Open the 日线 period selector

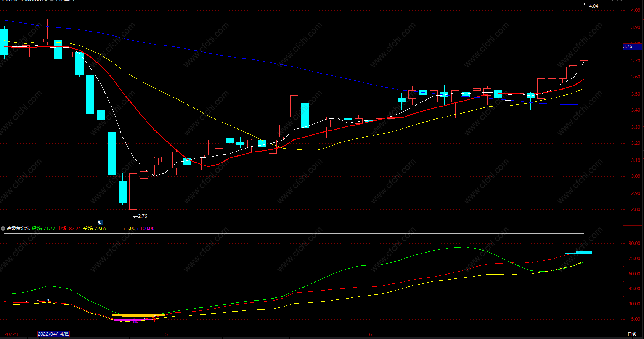(633, 334)
